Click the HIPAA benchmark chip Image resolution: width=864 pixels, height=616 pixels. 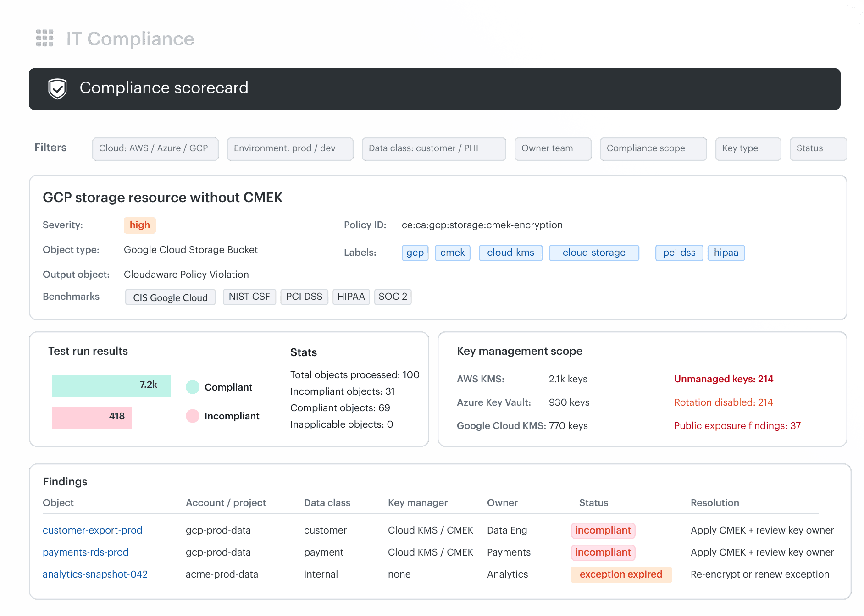351,297
